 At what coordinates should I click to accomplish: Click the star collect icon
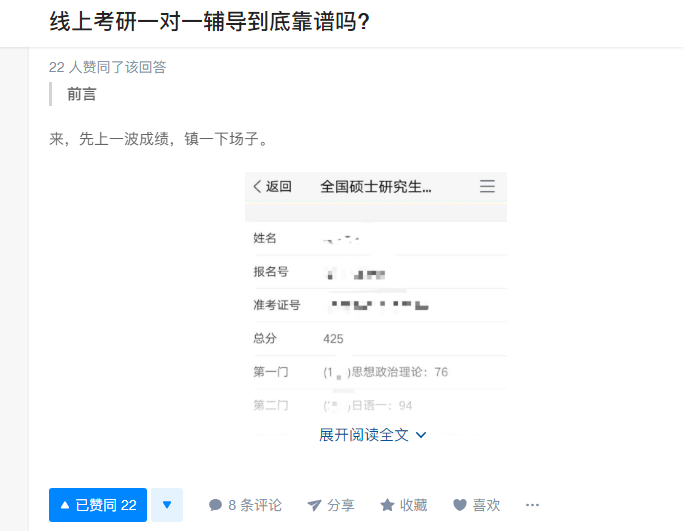tap(387, 505)
